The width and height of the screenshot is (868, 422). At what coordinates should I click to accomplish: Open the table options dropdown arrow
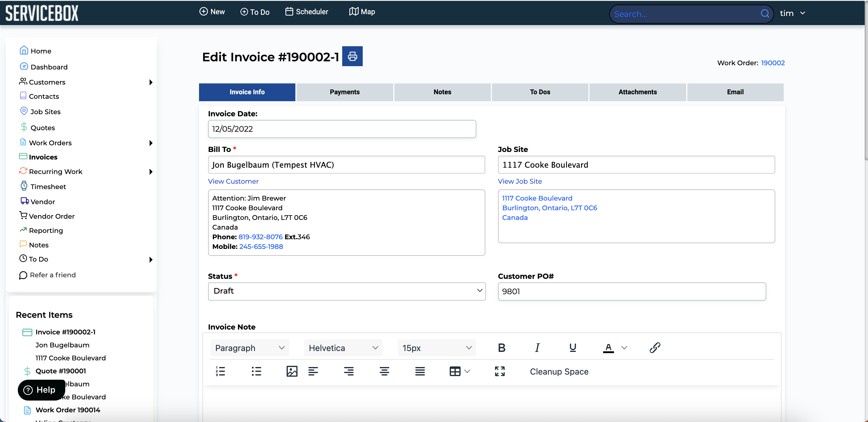(x=467, y=371)
